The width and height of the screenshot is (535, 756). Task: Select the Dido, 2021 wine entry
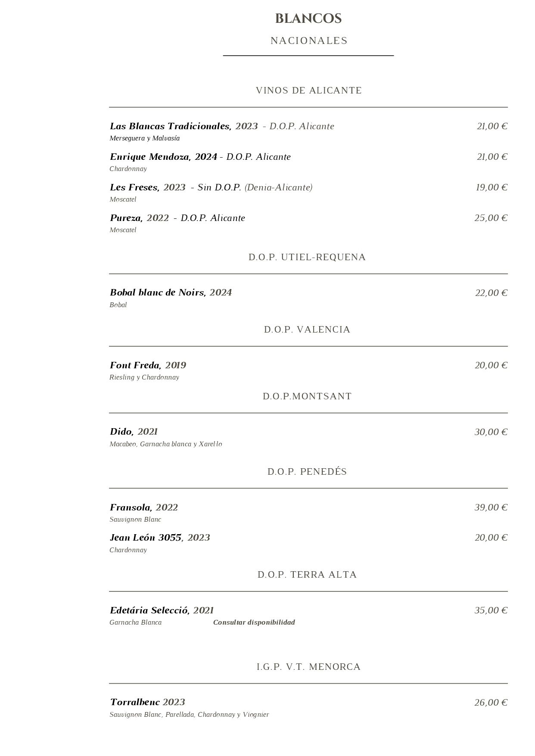tap(134, 432)
